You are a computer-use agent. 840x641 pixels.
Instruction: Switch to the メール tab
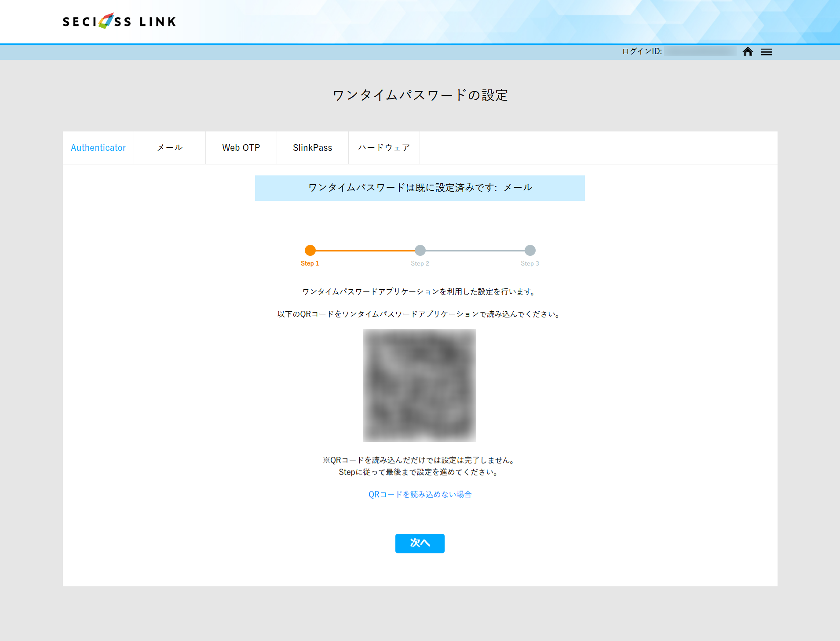click(x=170, y=148)
